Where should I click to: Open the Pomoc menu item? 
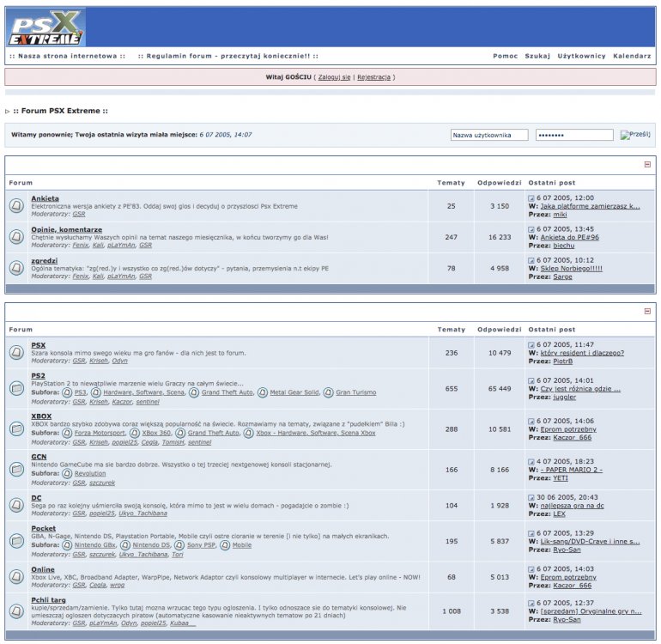click(x=505, y=56)
